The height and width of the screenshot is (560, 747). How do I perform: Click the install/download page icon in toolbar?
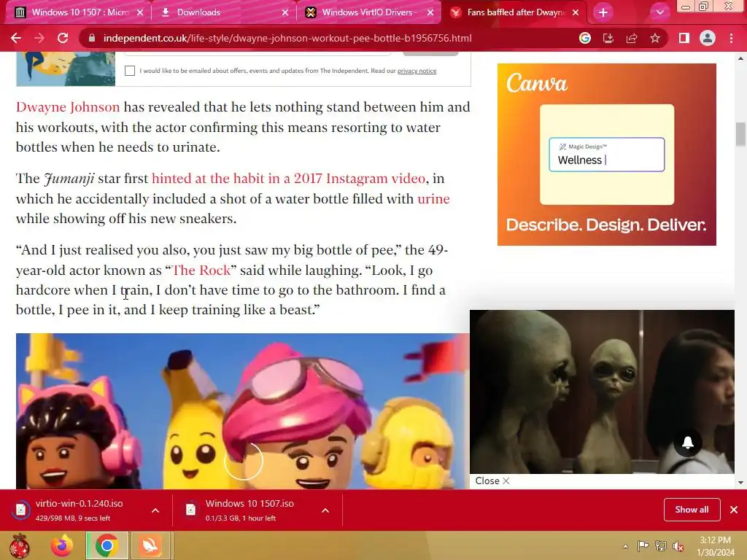[608, 38]
